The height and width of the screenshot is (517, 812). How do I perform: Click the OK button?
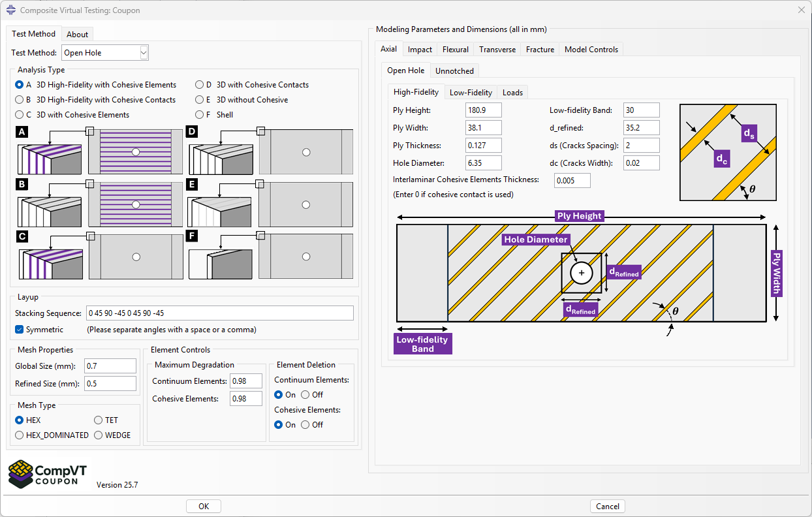tap(203, 506)
